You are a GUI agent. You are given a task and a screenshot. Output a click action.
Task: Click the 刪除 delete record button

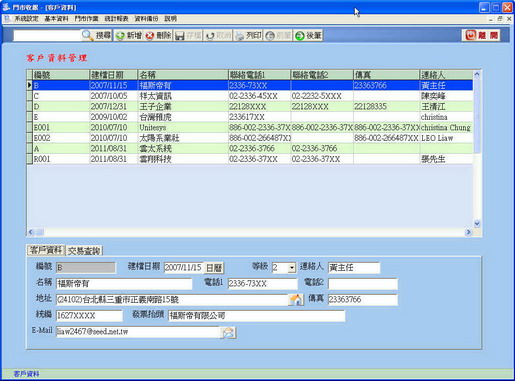coord(158,35)
